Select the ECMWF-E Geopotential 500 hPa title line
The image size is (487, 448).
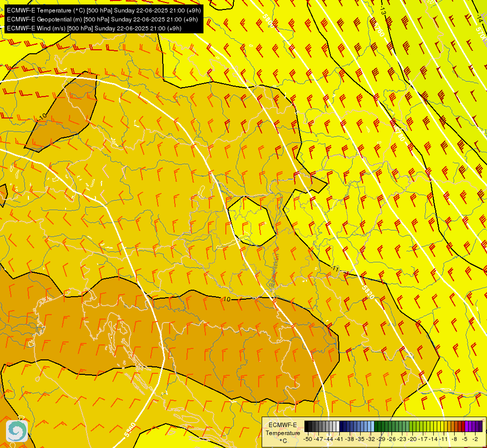point(102,19)
